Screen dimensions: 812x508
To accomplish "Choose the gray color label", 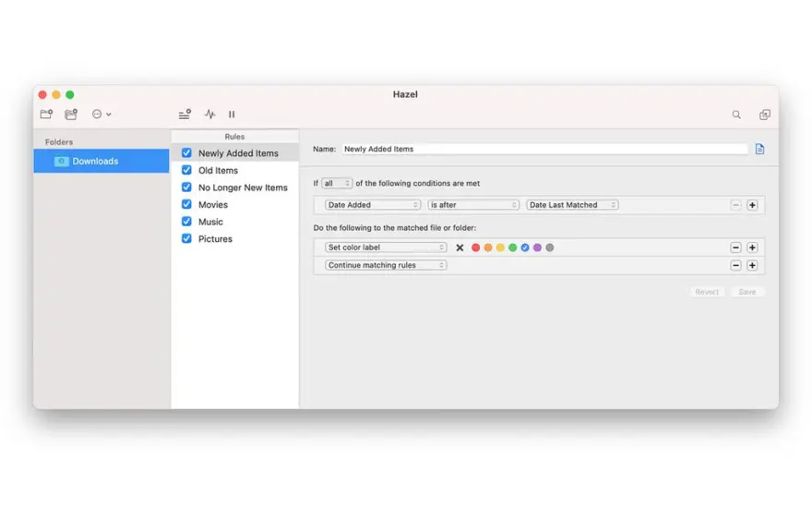I will [550, 248].
